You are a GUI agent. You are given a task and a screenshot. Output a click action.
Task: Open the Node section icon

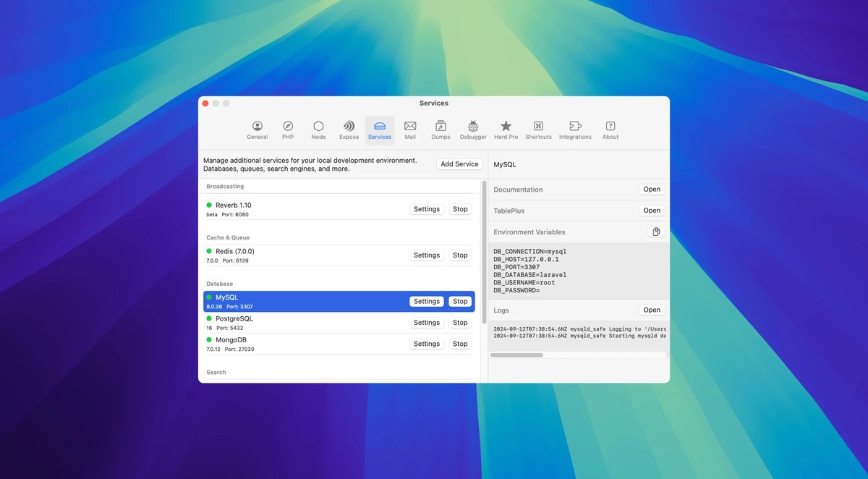[x=318, y=130]
